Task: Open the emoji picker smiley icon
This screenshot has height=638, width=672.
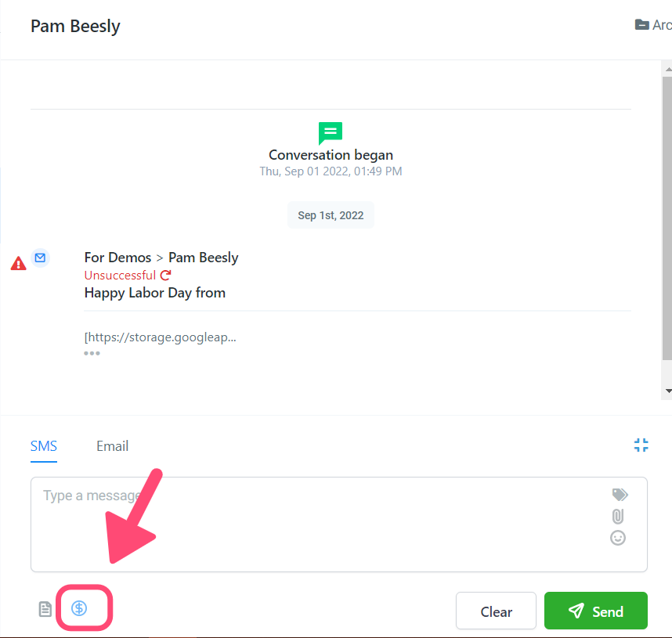Action: tap(618, 538)
